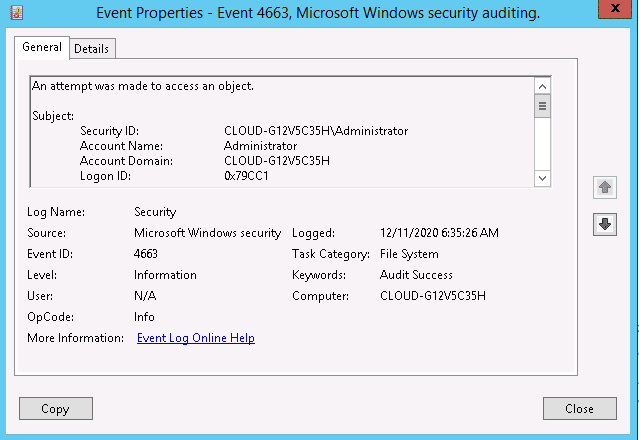The width and height of the screenshot is (639, 440).
Task: Click Logged value 12/11/2020 6:35:26 AM
Action: point(439,233)
